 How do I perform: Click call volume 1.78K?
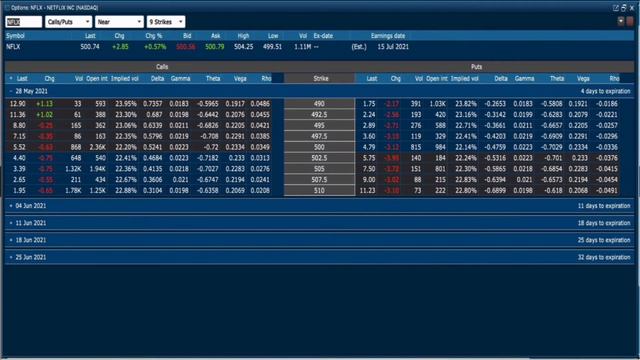pyautogui.click(x=73, y=191)
